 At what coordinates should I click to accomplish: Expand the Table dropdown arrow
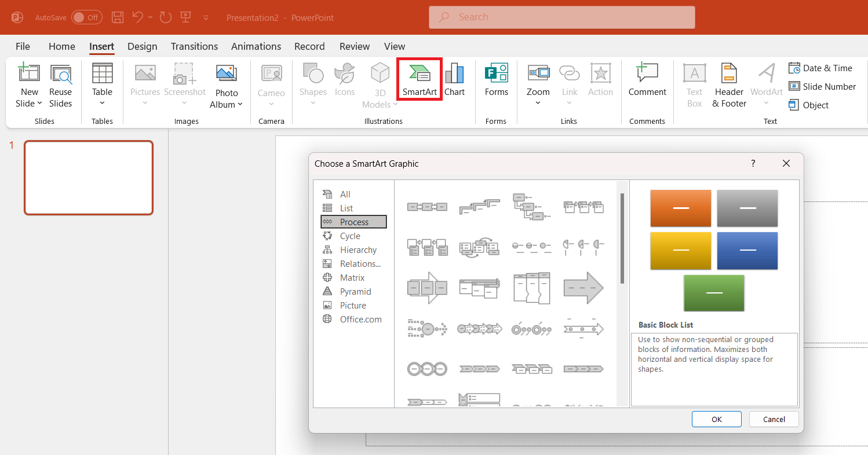pos(102,104)
